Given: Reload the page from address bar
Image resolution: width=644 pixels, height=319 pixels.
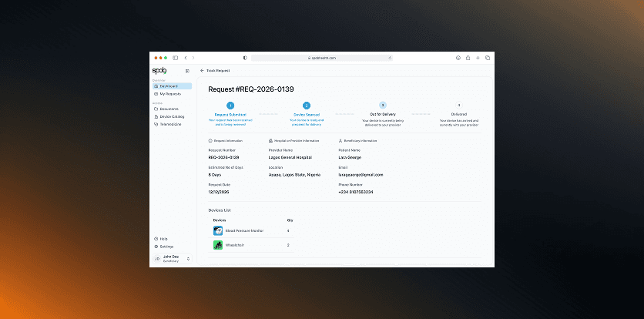Looking at the screenshot, I should click(389, 58).
